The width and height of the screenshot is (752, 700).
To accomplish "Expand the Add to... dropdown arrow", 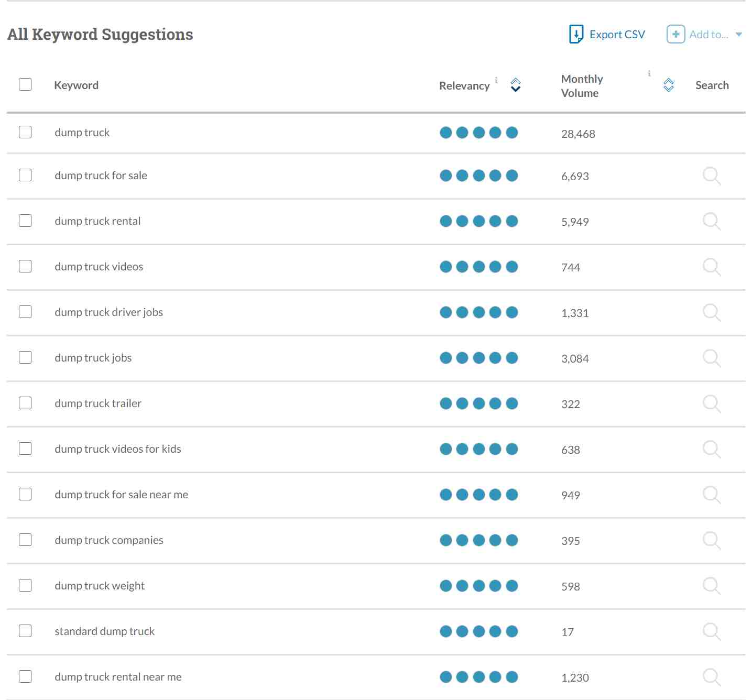I will pyautogui.click(x=739, y=35).
